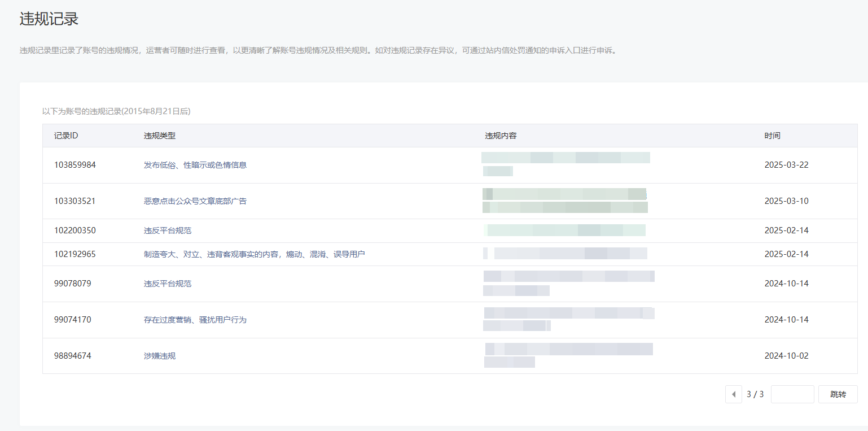Click the 记录ID column header
This screenshot has width=868, height=431.
(66, 136)
